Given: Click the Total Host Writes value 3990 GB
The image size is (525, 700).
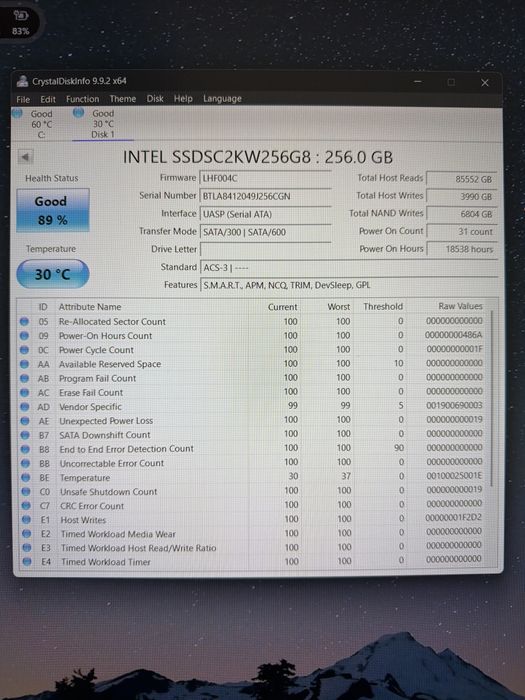Looking at the screenshot, I should click(461, 196).
